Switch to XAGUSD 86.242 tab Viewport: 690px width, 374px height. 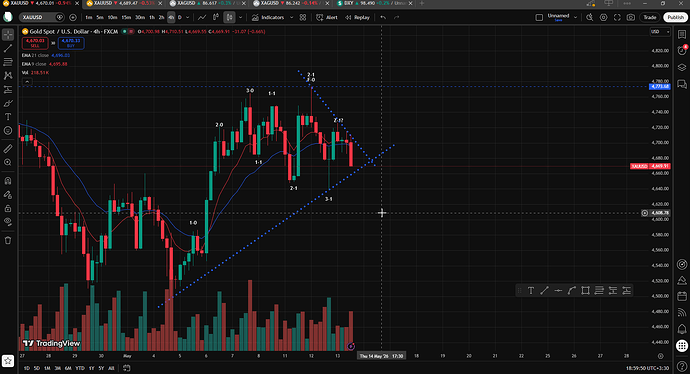[x=291, y=3]
